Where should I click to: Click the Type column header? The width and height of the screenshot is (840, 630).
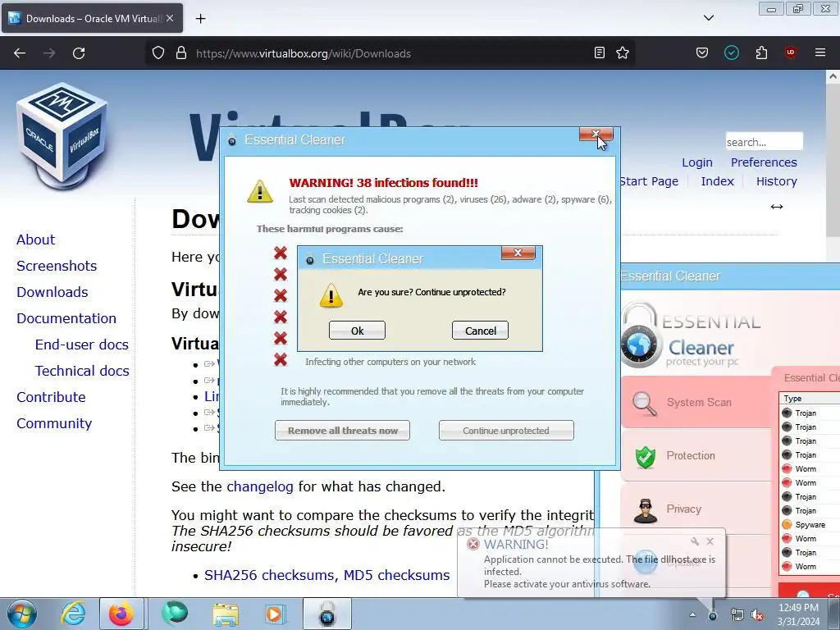[x=810, y=398]
